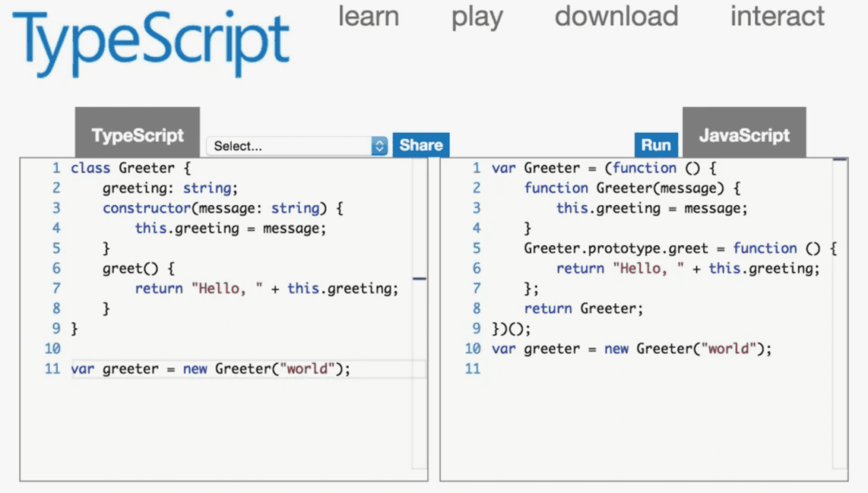
Task: Click the dropdown arrows on the Select box
Action: (379, 146)
